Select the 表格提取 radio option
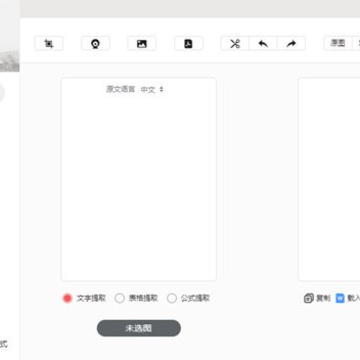 coord(120,298)
